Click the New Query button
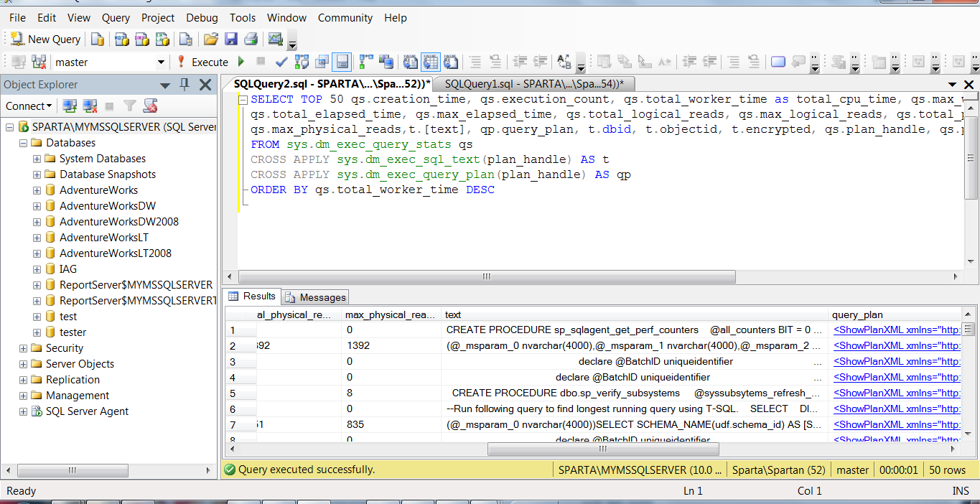The image size is (980, 504). [x=45, y=39]
